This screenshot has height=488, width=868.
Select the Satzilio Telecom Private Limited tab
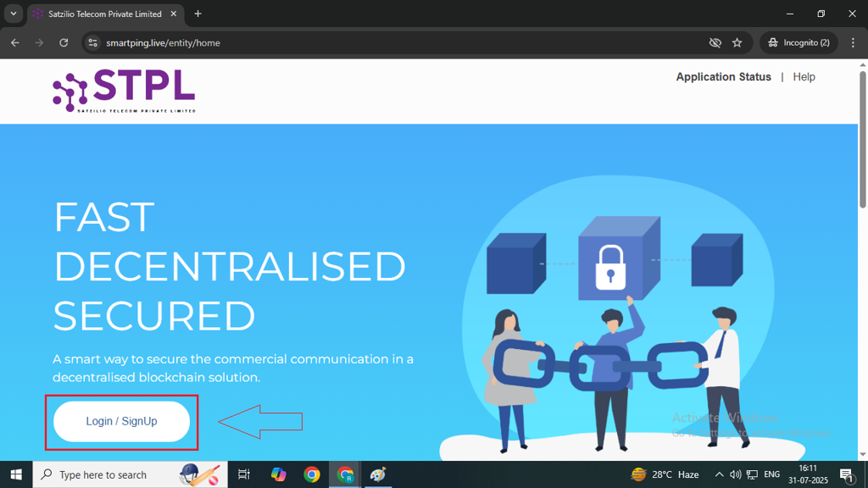105,14
